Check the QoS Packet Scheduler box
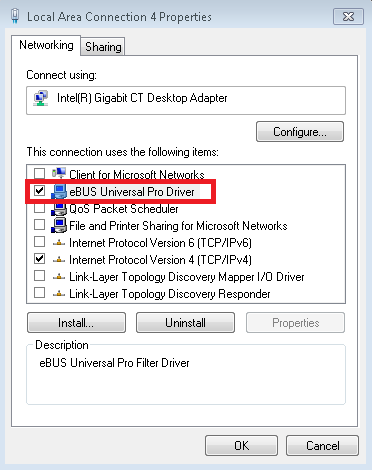 pos(39,208)
